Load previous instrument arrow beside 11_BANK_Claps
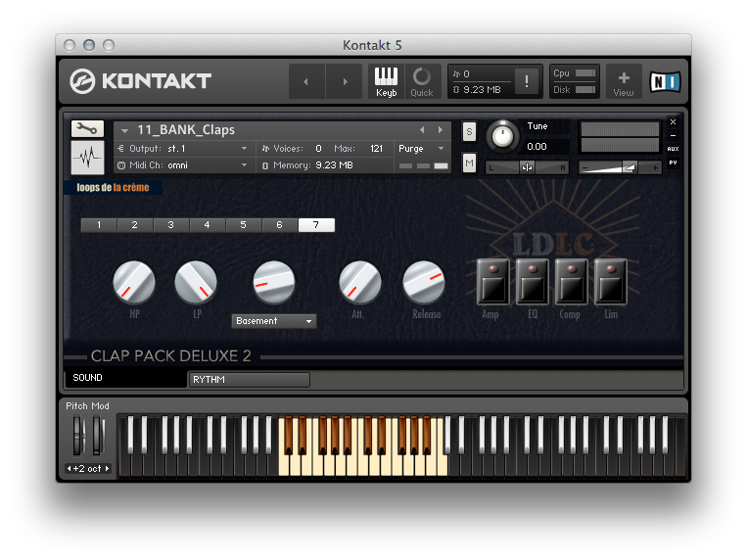 422,129
